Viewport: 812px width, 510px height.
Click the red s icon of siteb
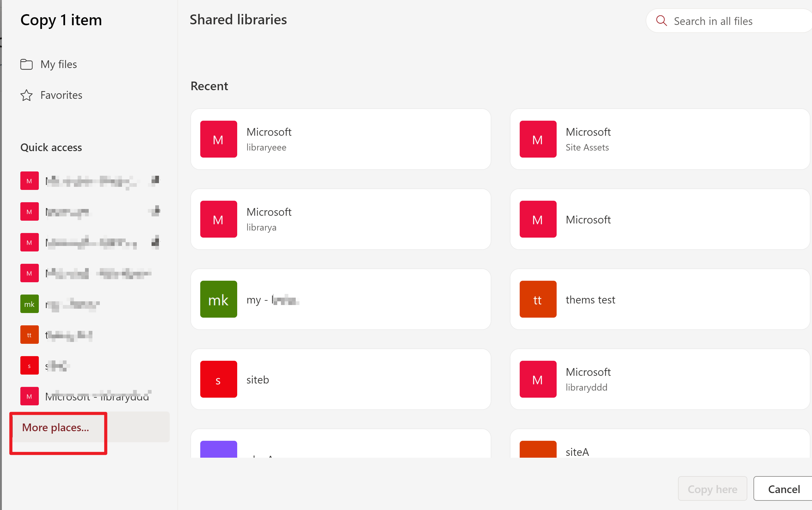[218, 379]
